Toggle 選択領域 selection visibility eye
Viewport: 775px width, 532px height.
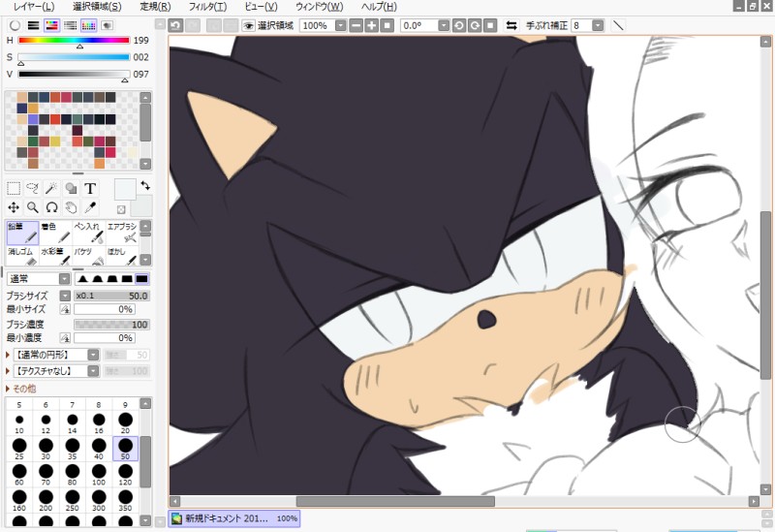coord(248,26)
